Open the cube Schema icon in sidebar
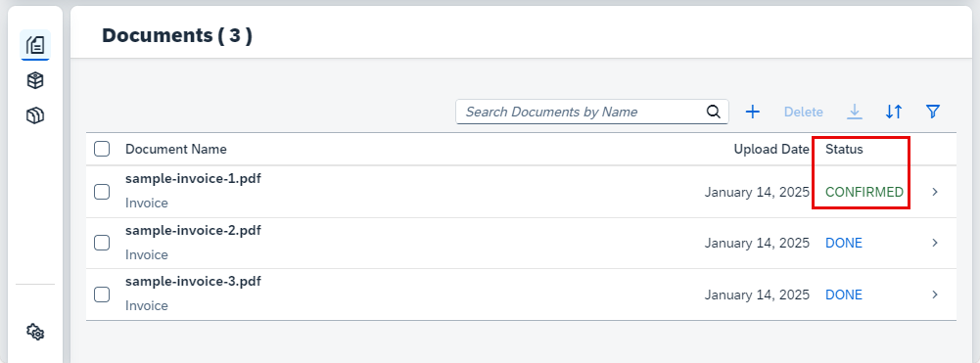 [35, 80]
